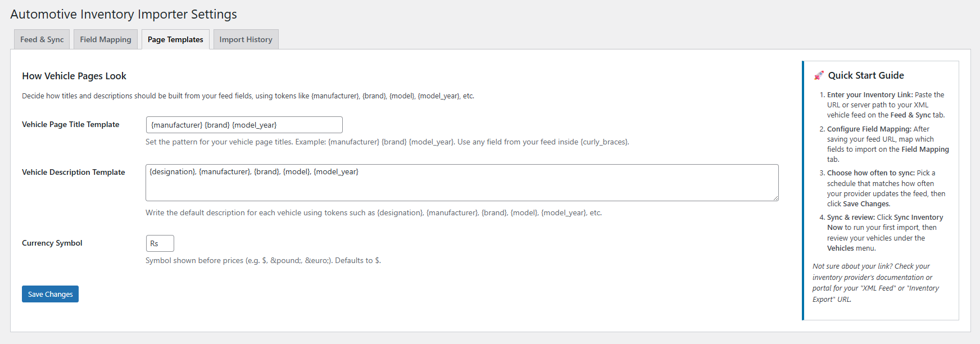Viewport: 980px width, 344px height.
Task: Focus the Vehicle Page Title Template field
Action: click(244, 125)
